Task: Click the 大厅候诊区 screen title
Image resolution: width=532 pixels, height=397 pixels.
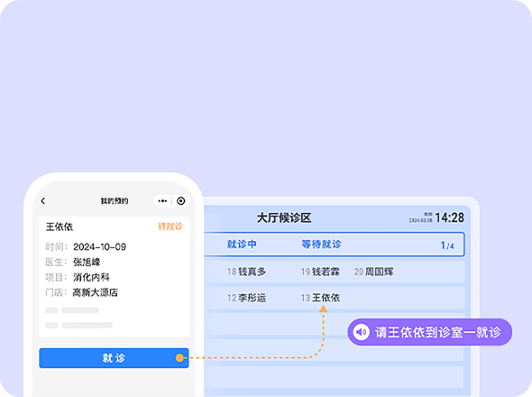Action: (284, 217)
